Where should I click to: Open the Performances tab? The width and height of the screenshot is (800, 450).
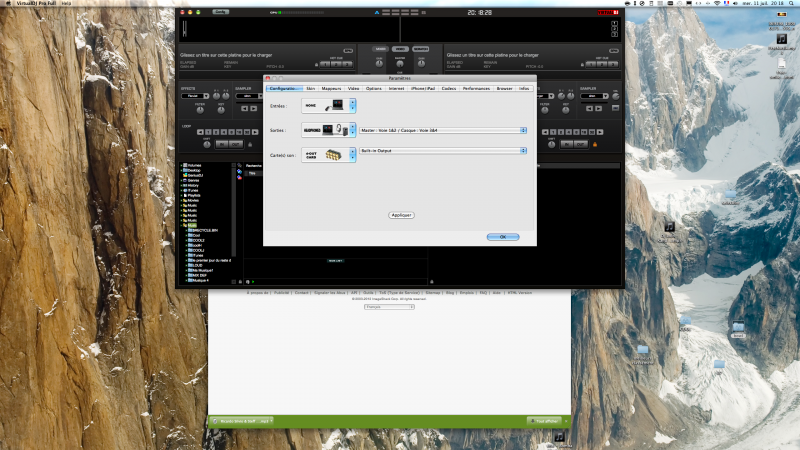click(476, 89)
